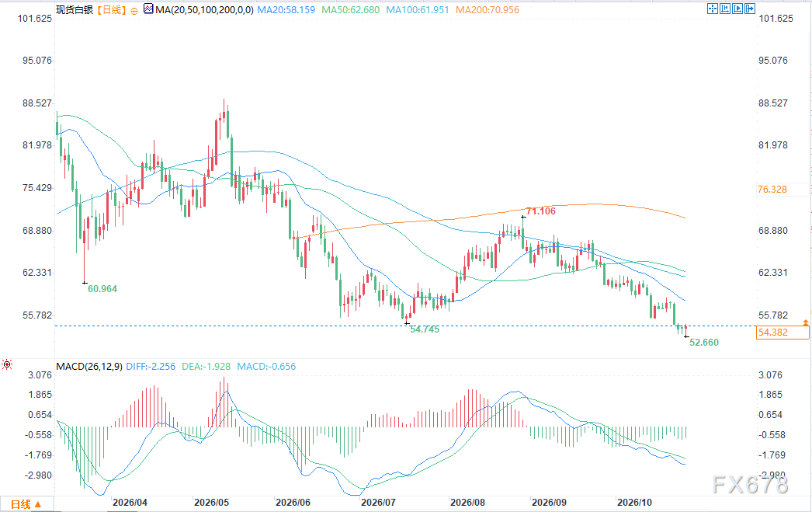Select the MACD(26,12,9) indicator label
Screen dimensions: 812x512
[x=89, y=367]
